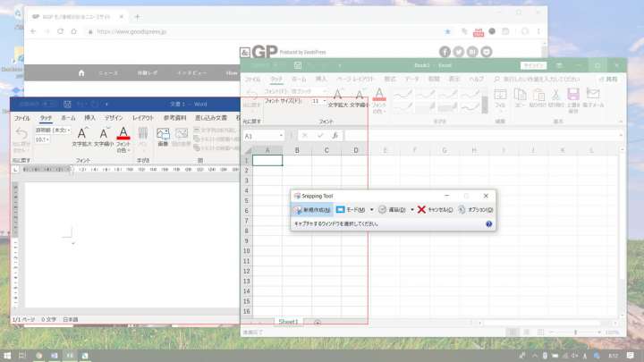The width and height of the screenshot is (644, 362).
Task: Click the red フォントの色 icon in Word
Action: pos(123,133)
